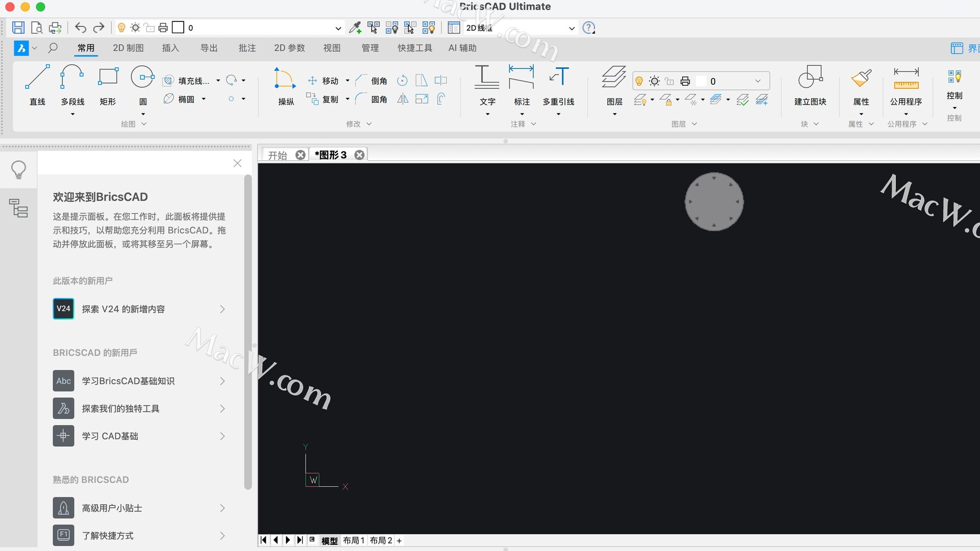This screenshot has width=980, height=551.
Task: Click the white color swatch in top toolbar
Action: tap(178, 28)
